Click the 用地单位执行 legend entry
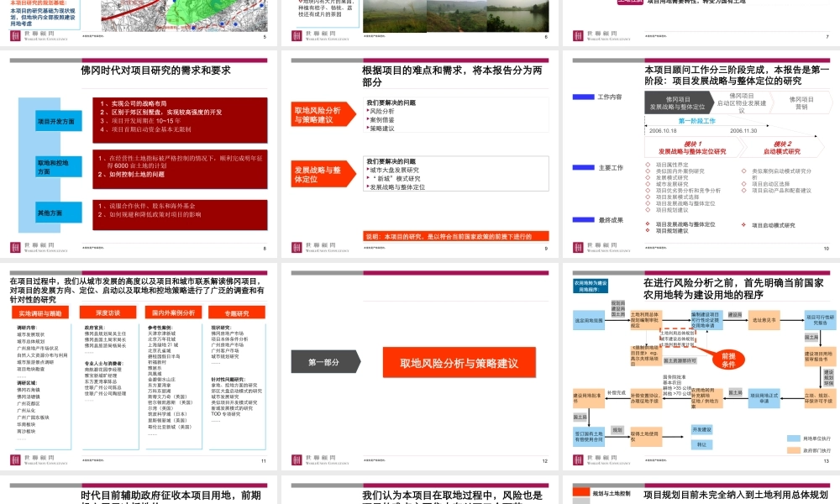 pyautogui.click(x=809, y=438)
